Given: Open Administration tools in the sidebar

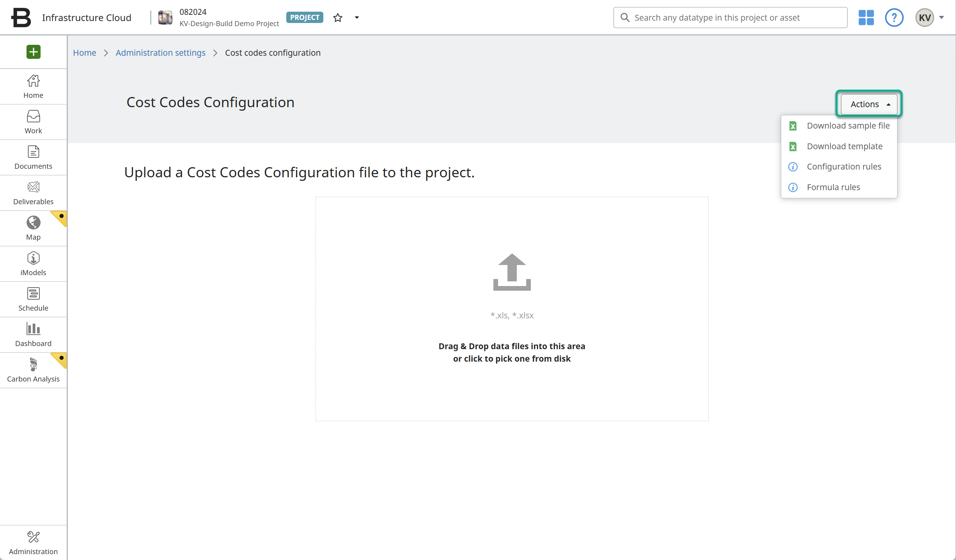Looking at the screenshot, I should coord(33,543).
